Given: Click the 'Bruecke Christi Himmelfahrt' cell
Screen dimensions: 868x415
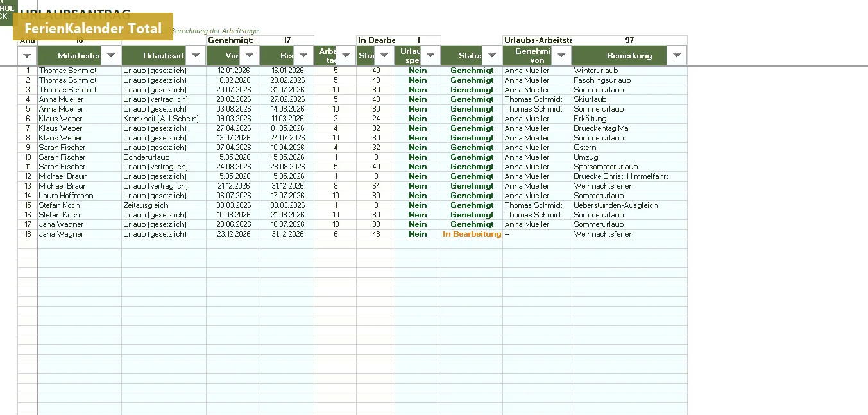Looking at the screenshot, I should click(629, 176).
